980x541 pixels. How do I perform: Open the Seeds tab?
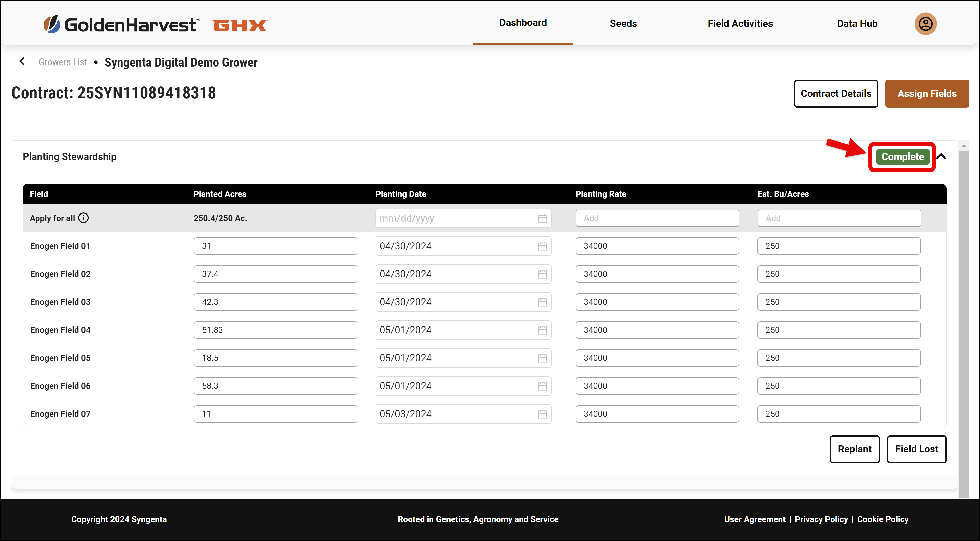[623, 24]
